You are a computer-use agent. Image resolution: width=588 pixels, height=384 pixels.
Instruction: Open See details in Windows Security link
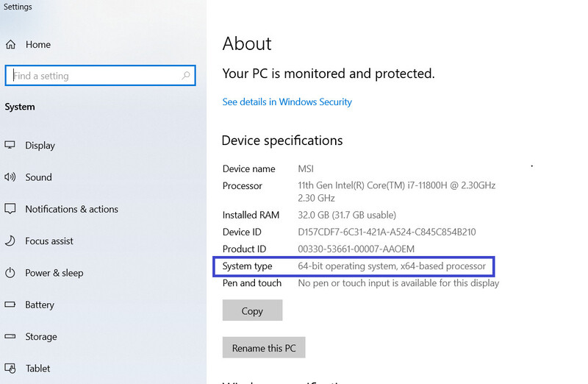[x=287, y=102]
